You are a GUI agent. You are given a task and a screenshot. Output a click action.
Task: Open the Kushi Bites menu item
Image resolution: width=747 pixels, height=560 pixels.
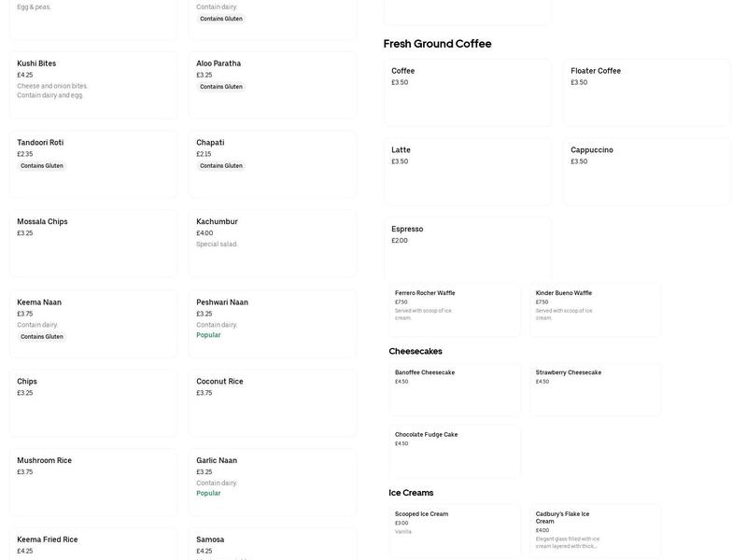coord(93,84)
